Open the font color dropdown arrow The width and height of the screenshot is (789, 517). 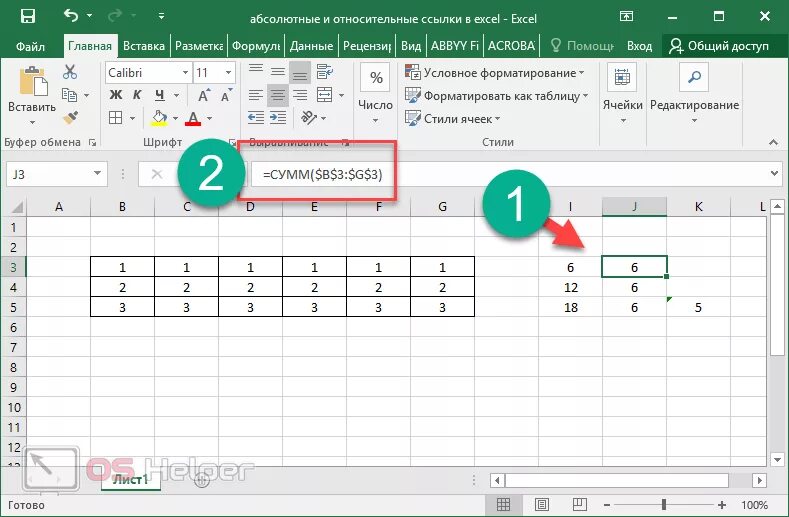[209, 119]
